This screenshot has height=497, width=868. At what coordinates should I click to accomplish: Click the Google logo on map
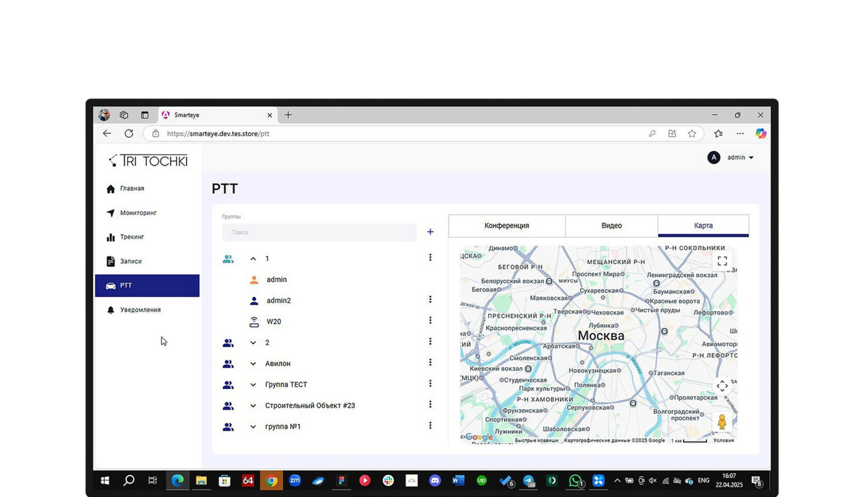(479, 438)
